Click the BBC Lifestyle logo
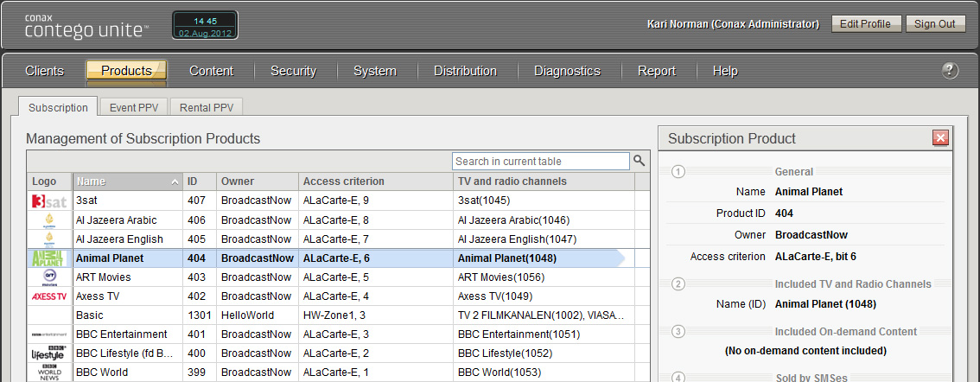The image size is (980, 382). click(x=48, y=353)
